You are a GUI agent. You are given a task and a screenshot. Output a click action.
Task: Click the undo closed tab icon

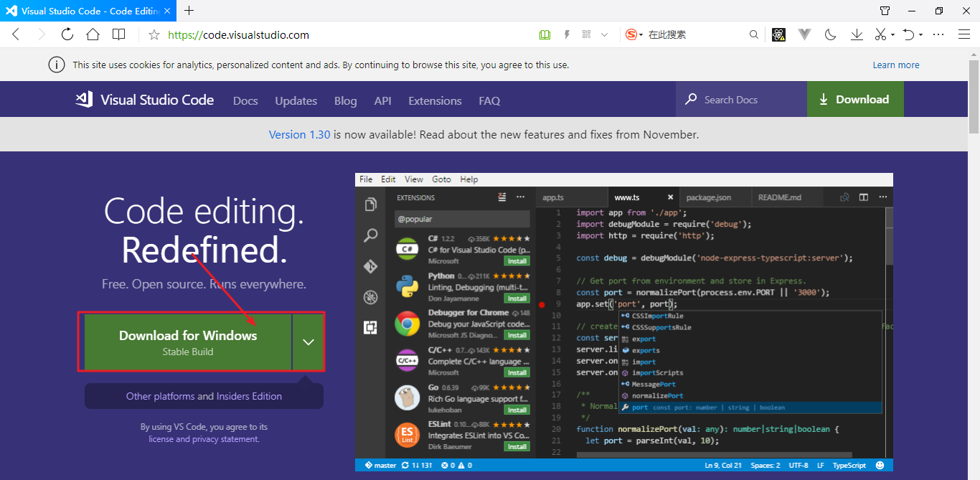point(908,34)
